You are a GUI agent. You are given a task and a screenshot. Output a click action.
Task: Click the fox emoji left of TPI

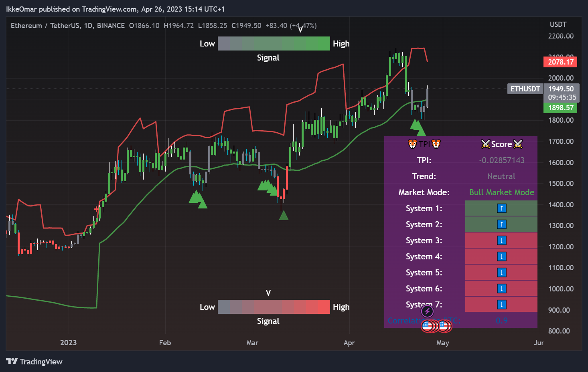click(412, 144)
